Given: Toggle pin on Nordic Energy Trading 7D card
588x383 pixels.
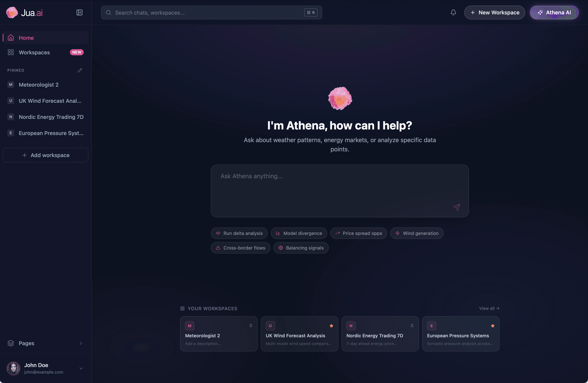Looking at the screenshot, I should [412, 326].
